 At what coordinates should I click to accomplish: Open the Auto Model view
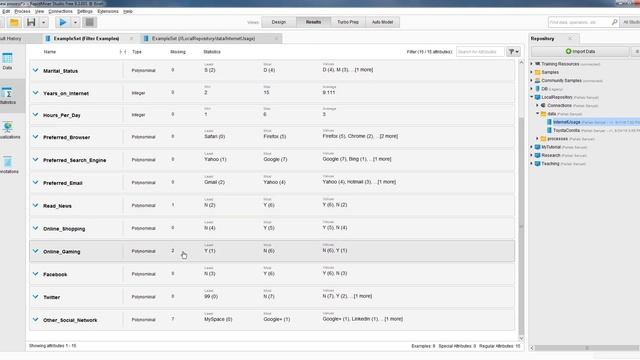coord(382,22)
